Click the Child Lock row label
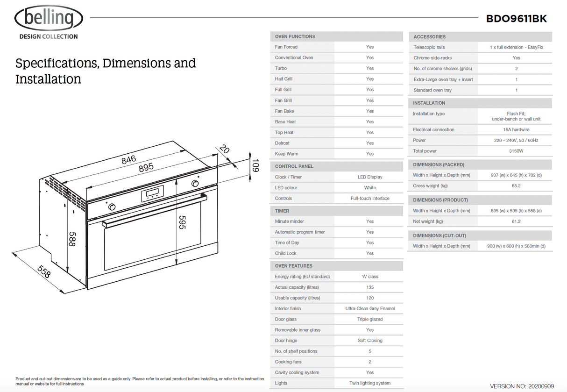Viewport: 567px width, 392px height. pos(286,253)
